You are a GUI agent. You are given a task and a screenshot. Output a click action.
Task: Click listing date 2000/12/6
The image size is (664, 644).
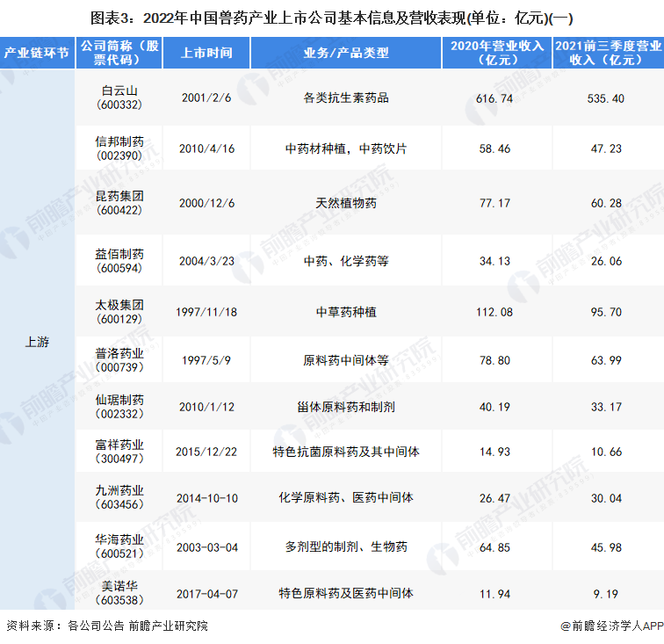pos(206,203)
